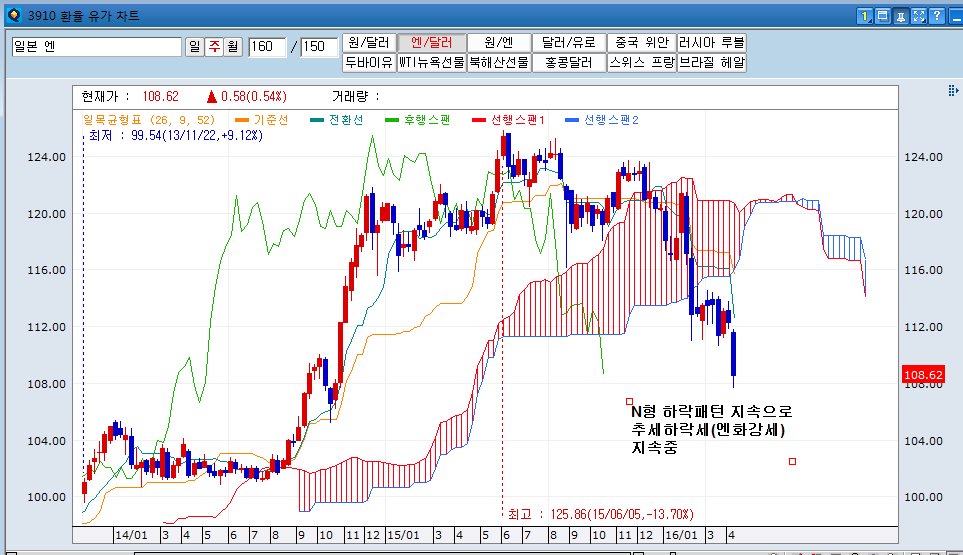This screenshot has width=963, height=555.
Task: Select the 주 (weekly) period toggle
Action: pos(214,47)
